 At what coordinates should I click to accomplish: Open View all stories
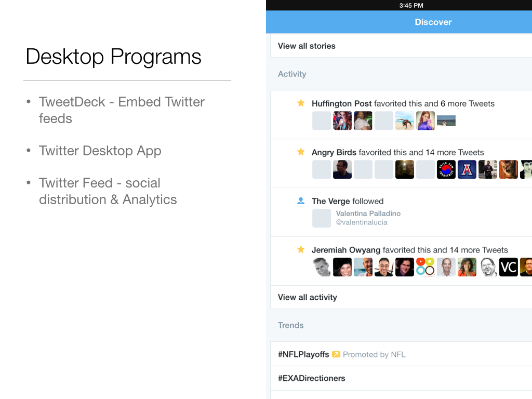(x=307, y=46)
